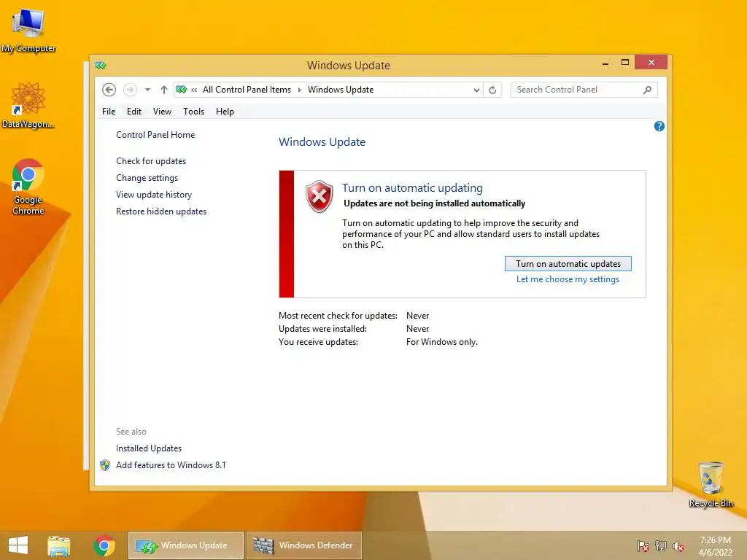Launch the Google Chrome desktop shortcut
This screenshot has width=747, height=560.
click(x=28, y=187)
